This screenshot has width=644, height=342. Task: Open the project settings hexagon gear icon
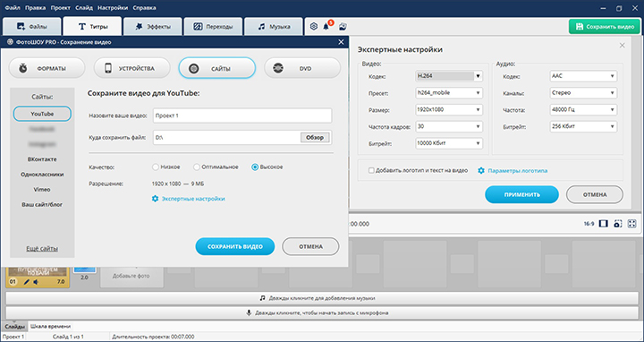point(314,27)
